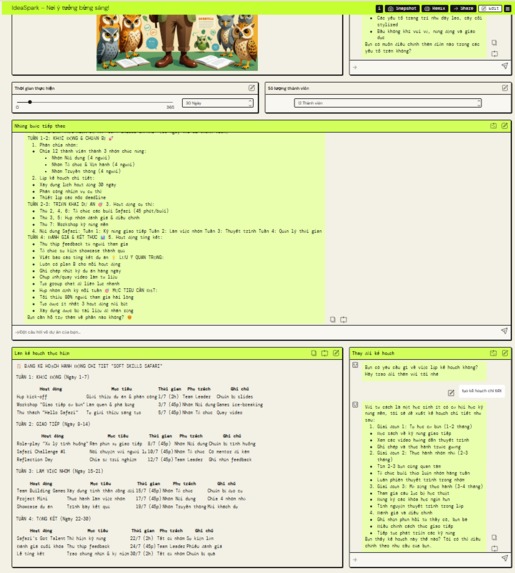
Task: Edit the 'Thời gian thực hiện' card
Action: click(251, 88)
